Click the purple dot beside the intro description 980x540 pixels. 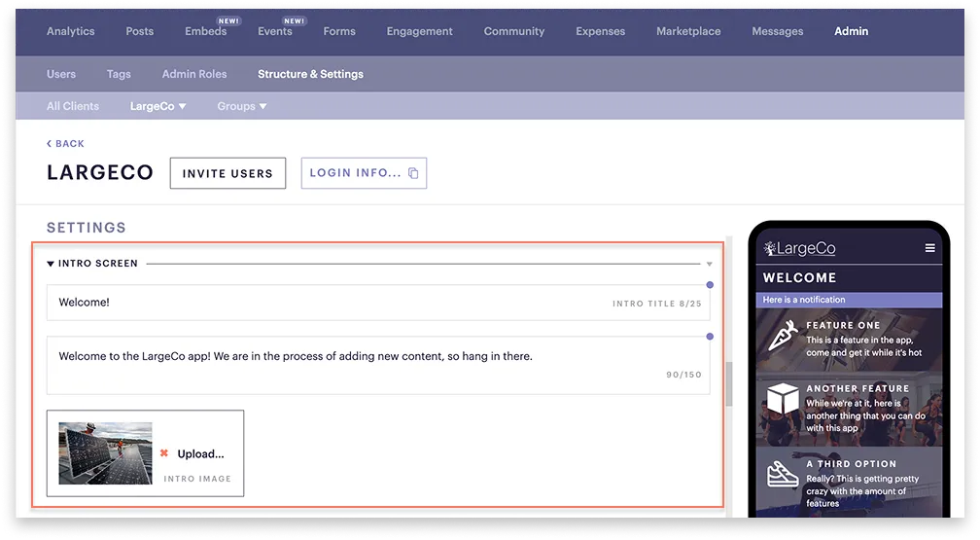[710, 337]
